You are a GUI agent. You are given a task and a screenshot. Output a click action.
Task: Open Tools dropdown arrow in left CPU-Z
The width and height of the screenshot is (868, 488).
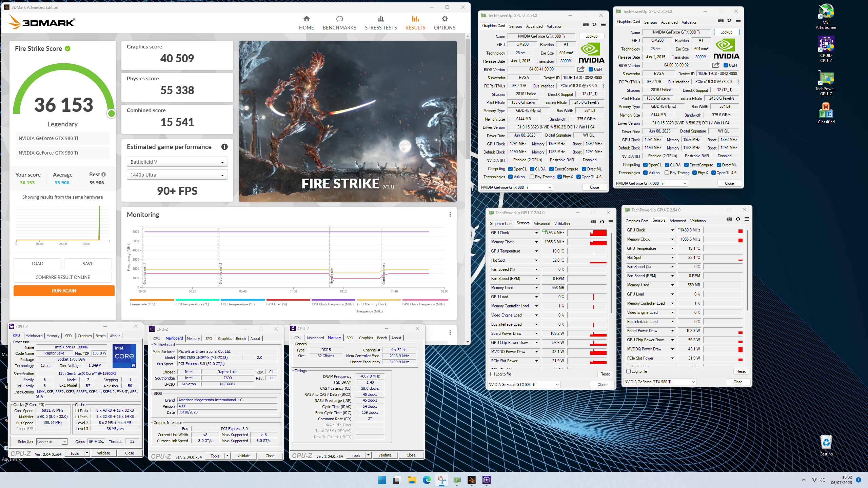87,453
